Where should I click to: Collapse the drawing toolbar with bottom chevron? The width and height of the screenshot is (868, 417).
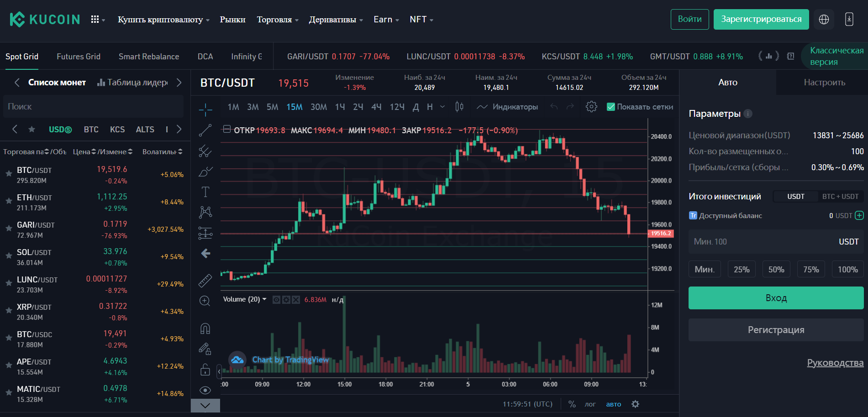click(205, 405)
